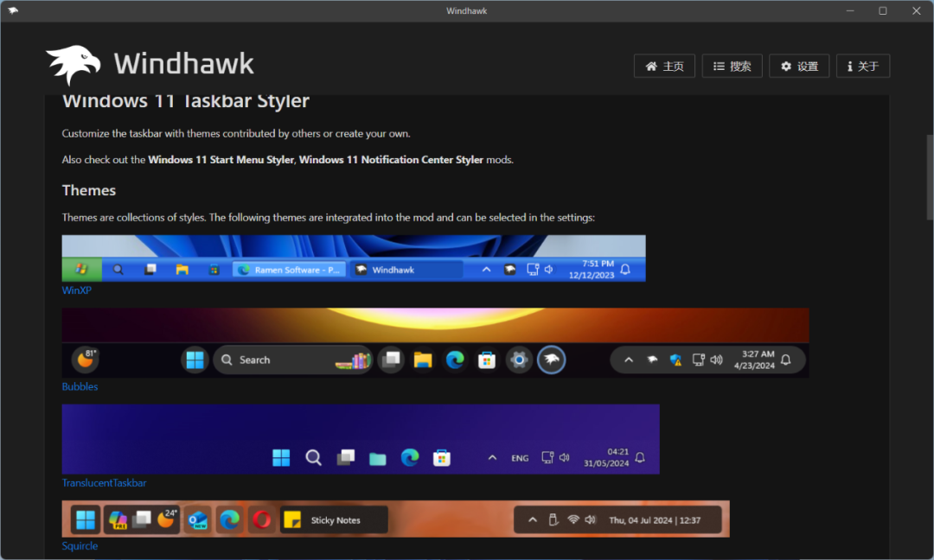Click the 'Themes' section heading
Image resolution: width=934 pixels, height=560 pixels.
[89, 190]
